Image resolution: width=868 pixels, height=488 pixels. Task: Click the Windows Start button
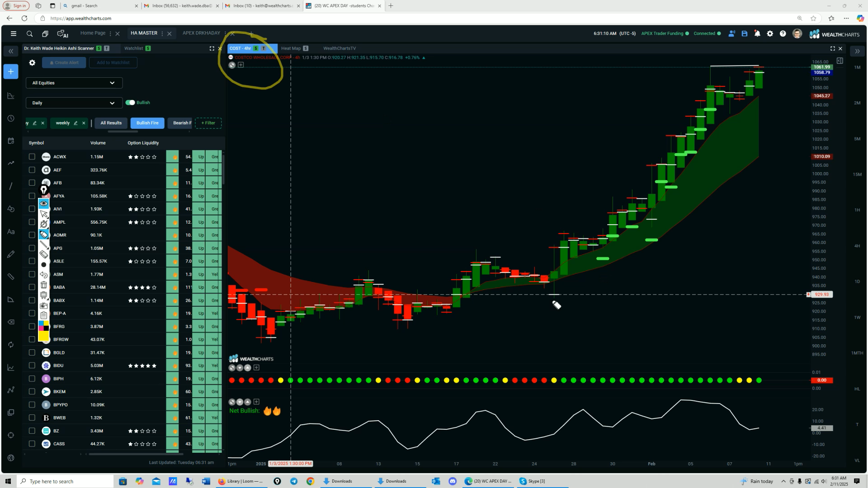(x=8, y=481)
